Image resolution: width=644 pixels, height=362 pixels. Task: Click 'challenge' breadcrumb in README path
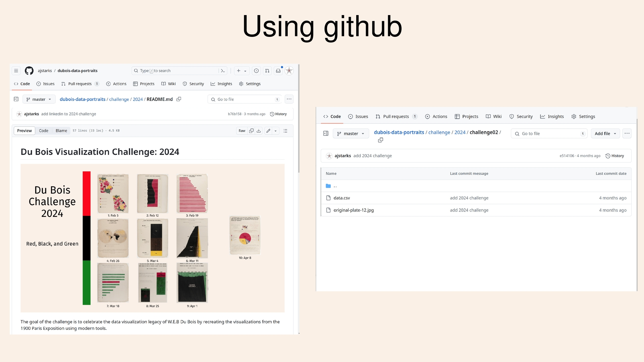pyautogui.click(x=119, y=99)
